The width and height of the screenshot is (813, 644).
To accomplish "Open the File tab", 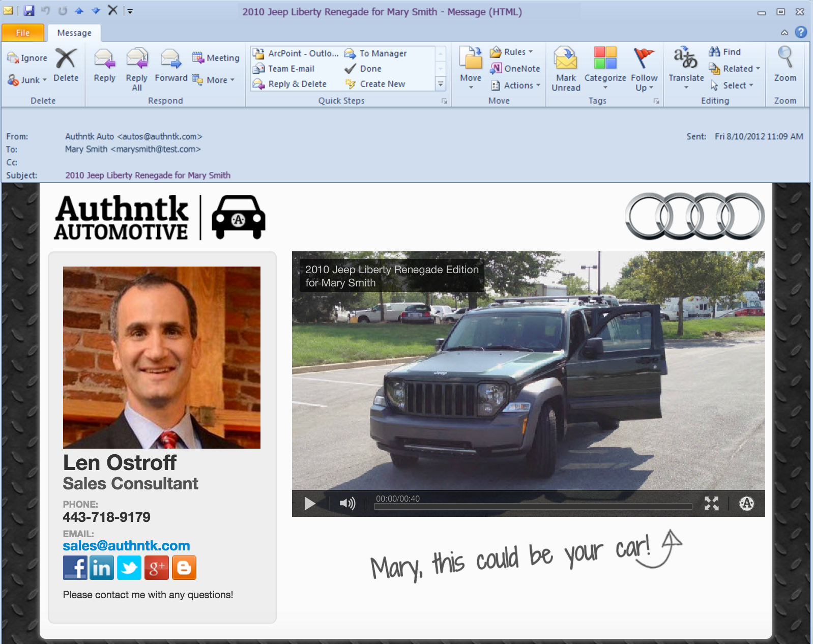I will tap(23, 33).
